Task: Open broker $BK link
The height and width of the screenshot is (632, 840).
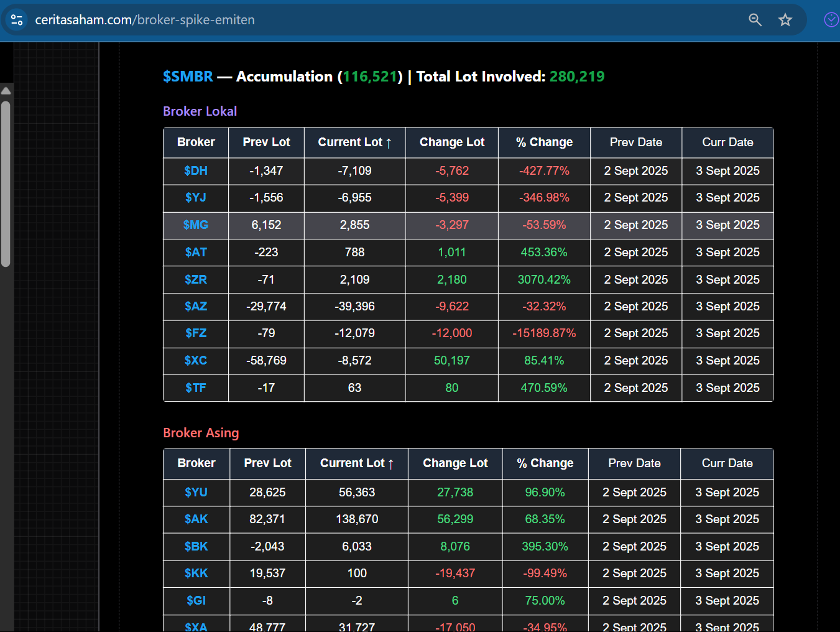Action: tap(196, 547)
